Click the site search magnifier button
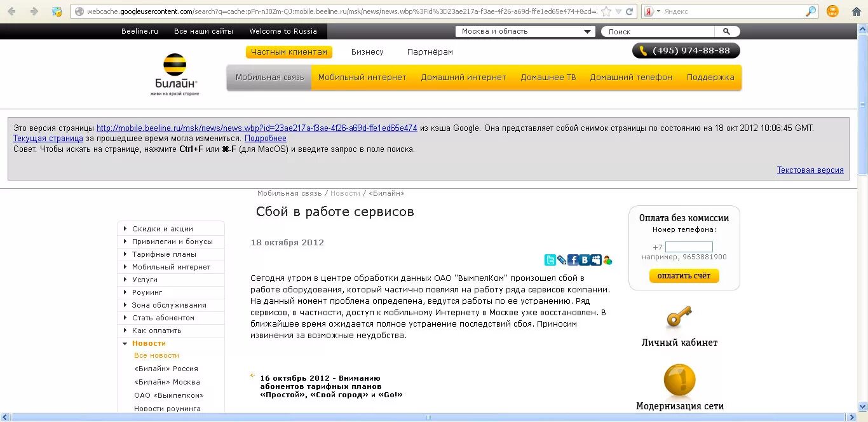868x422 pixels. click(727, 31)
